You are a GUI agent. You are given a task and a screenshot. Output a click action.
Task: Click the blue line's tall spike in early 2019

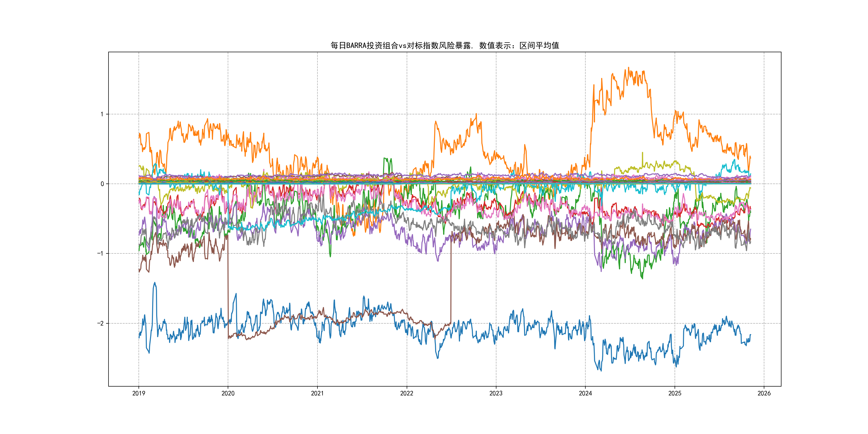pyautogui.click(x=155, y=283)
